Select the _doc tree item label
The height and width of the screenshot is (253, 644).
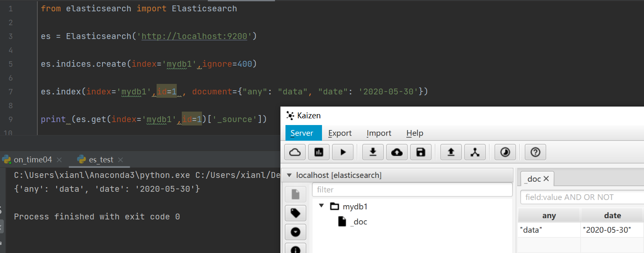tap(359, 222)
